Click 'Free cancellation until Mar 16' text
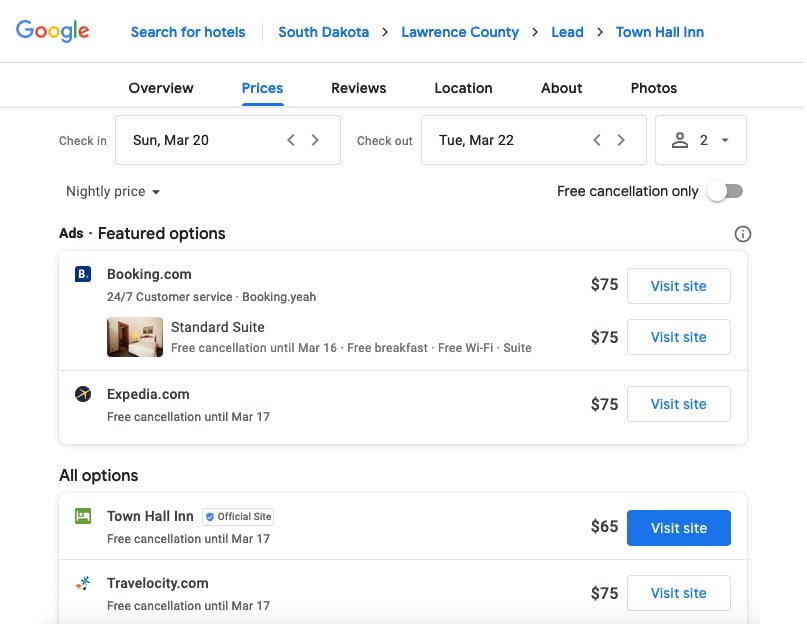Viewport: 807px width, 624px height. click(254, 348)
